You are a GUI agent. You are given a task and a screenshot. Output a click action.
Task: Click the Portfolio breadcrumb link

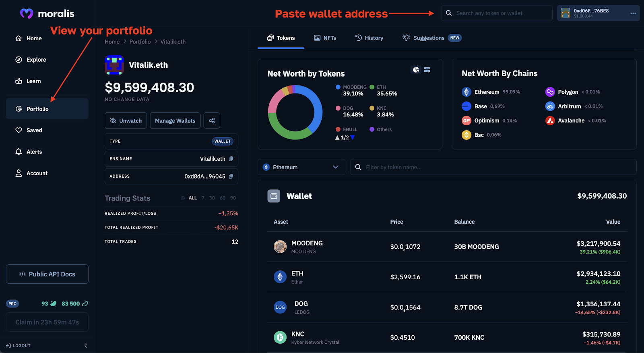click(140, 42)
